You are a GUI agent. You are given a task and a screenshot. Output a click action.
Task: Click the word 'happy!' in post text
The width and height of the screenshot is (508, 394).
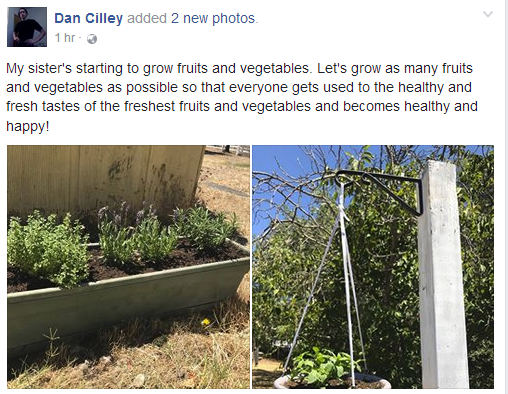tap(28, 127)
